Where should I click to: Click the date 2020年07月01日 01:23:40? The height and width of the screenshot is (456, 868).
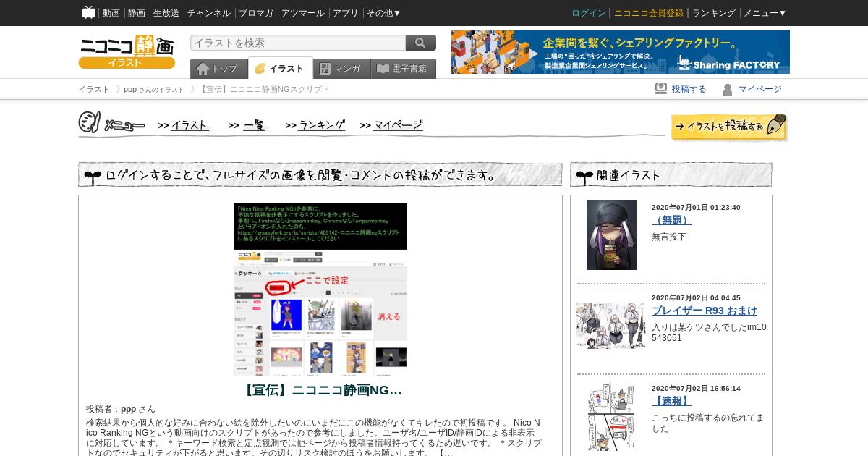pos(696,208)
